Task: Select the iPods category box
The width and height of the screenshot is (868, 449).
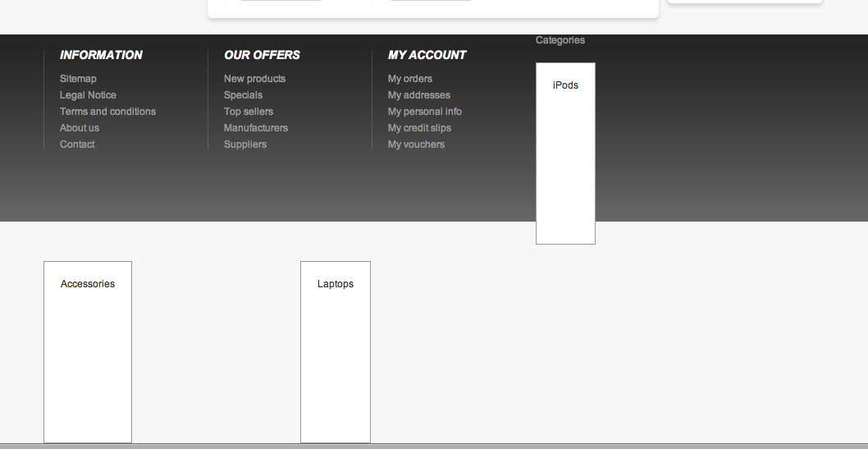Action: (566, 153)
